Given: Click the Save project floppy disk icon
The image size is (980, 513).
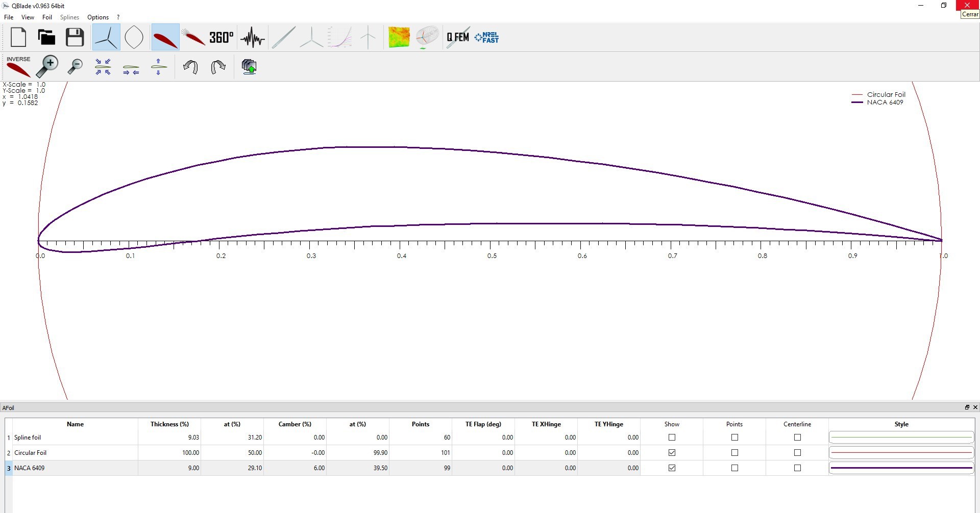Looking at the screenshot, I should click(x=75, y=37).
